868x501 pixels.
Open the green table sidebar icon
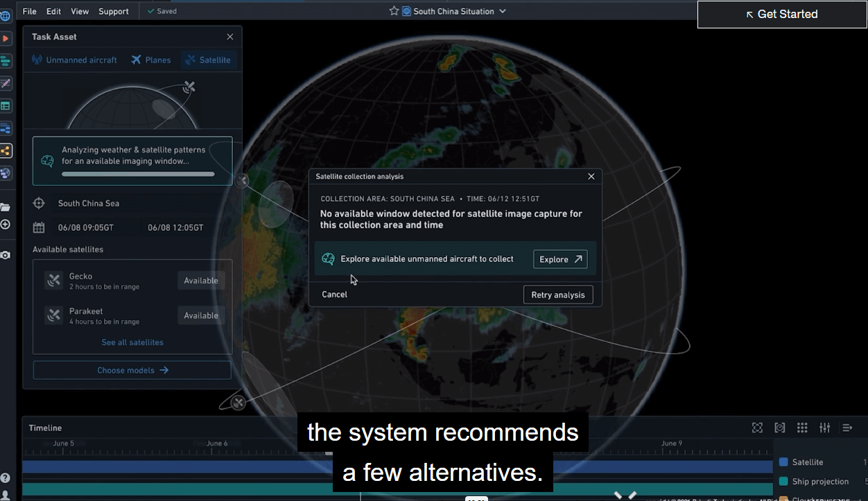[6, 106]
